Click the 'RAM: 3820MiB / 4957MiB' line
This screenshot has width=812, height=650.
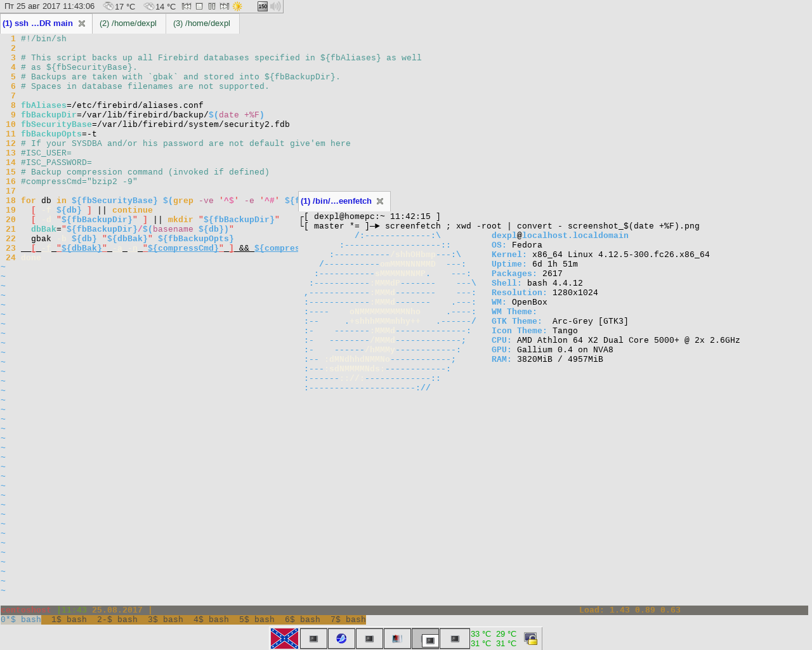click(547, 359)
